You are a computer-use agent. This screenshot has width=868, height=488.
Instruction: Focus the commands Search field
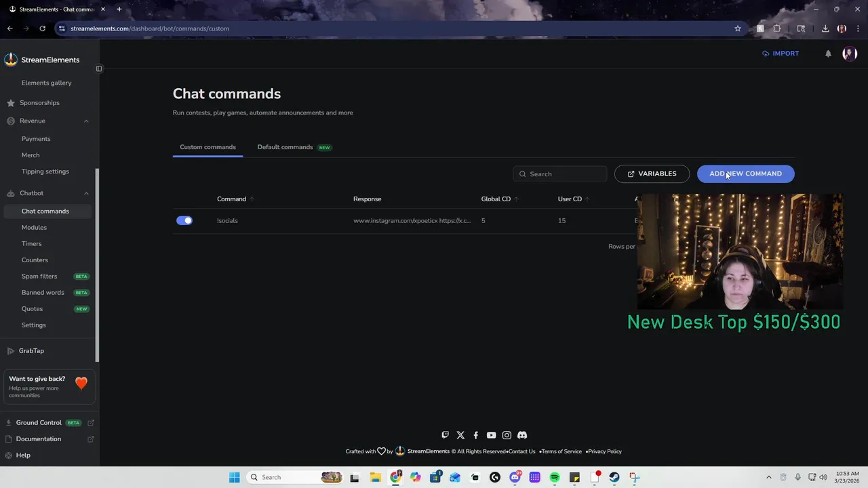(560, 174)
